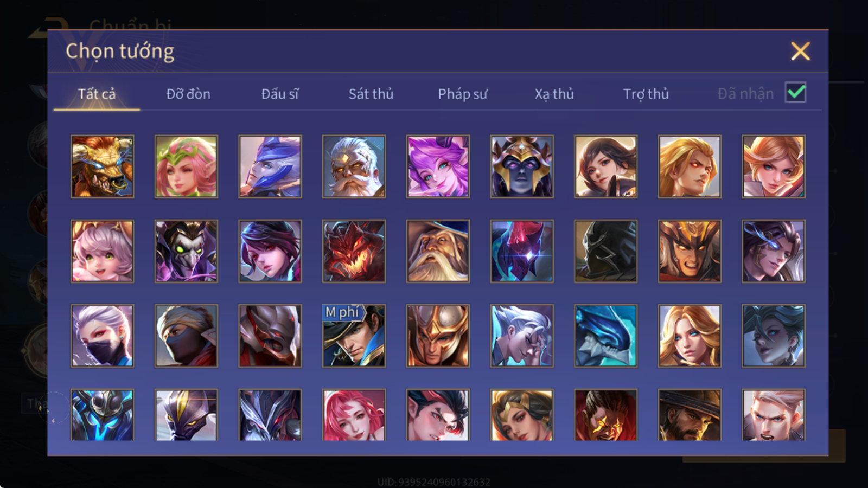Open the Trợ thủ tab
The image size is (868, 488).
[x=646, y=94]
